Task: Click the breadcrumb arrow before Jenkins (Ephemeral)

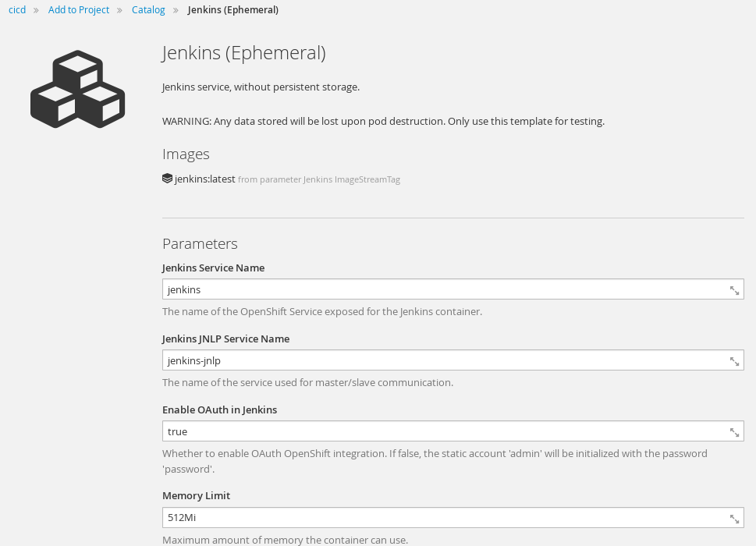Action: [x=176, y=10]
